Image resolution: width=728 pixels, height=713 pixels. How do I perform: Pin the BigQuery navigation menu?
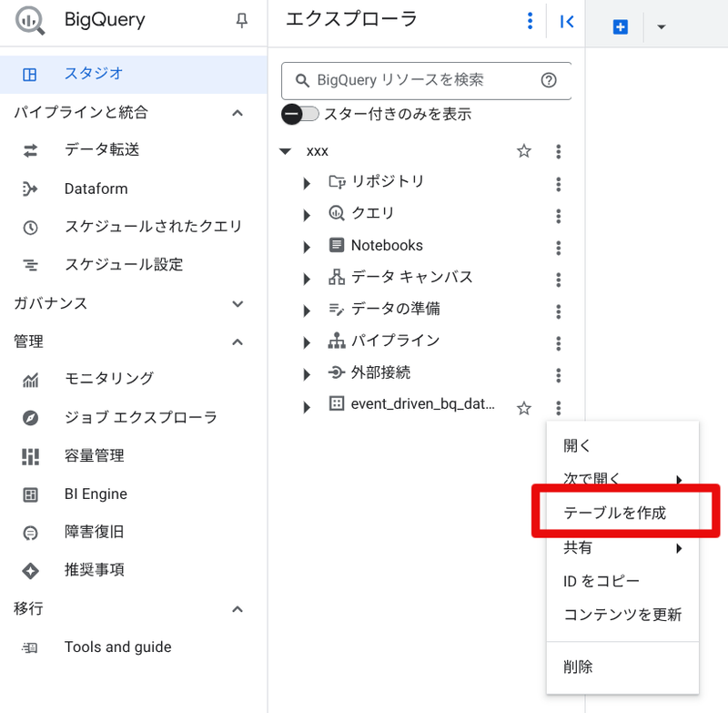click(242, 20)
